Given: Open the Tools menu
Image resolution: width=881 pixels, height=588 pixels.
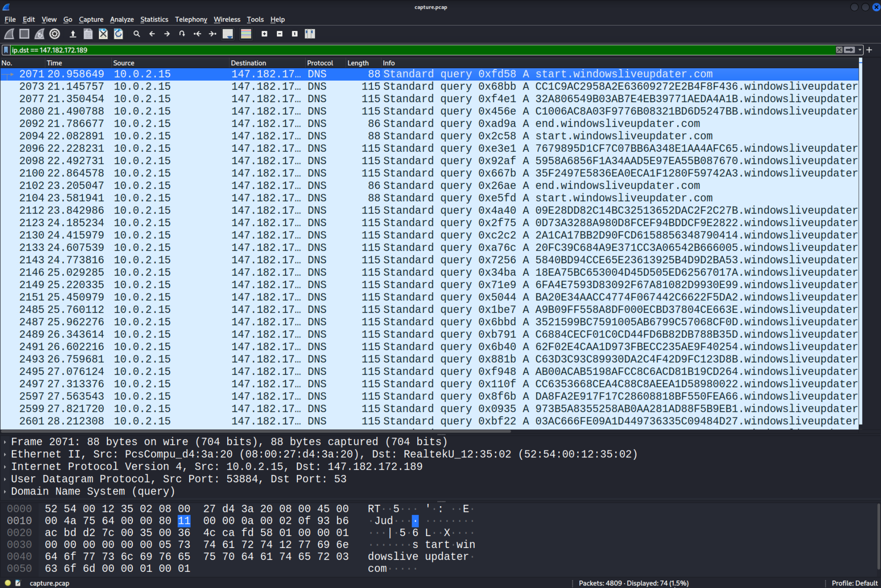Looking at the screenshot, I should pos(255,19).
